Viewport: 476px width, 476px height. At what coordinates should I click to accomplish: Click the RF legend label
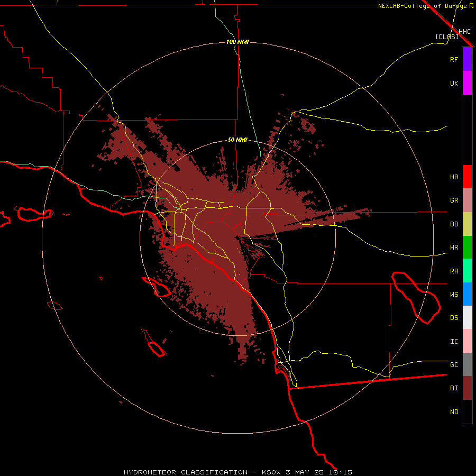[x=454, y=59]
